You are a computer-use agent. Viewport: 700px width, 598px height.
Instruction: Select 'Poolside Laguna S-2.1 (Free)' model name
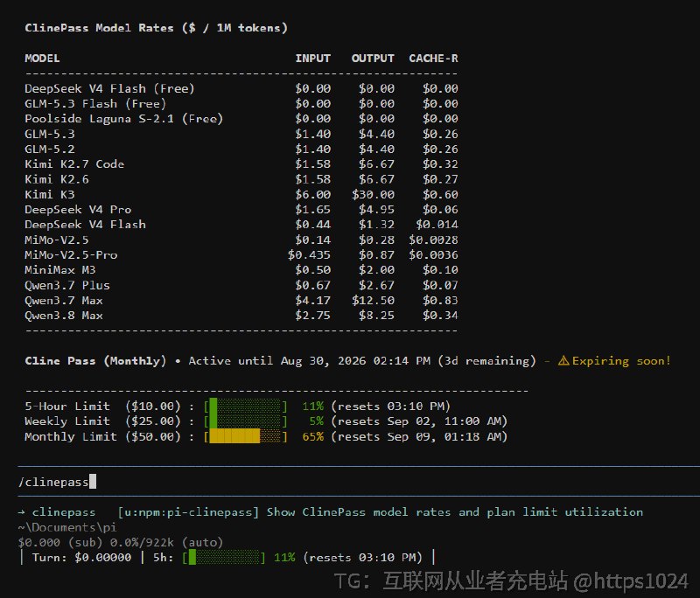point(124,119)
